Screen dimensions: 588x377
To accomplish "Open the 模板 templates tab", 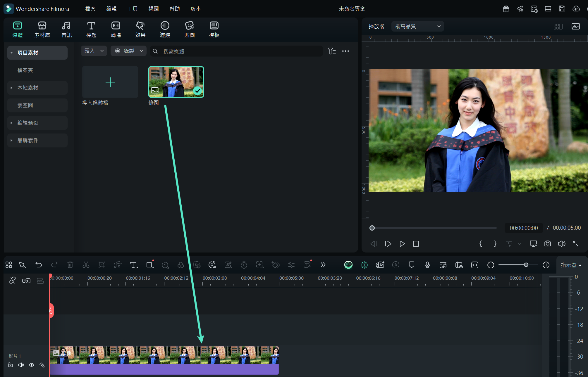I will (x=214, y=30).
